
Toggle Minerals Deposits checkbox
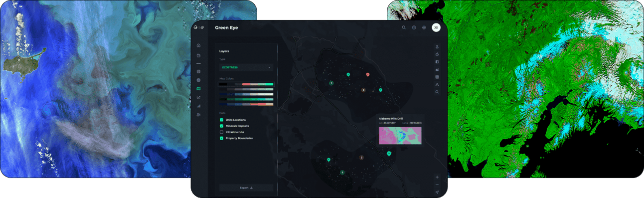pos(221,126)
